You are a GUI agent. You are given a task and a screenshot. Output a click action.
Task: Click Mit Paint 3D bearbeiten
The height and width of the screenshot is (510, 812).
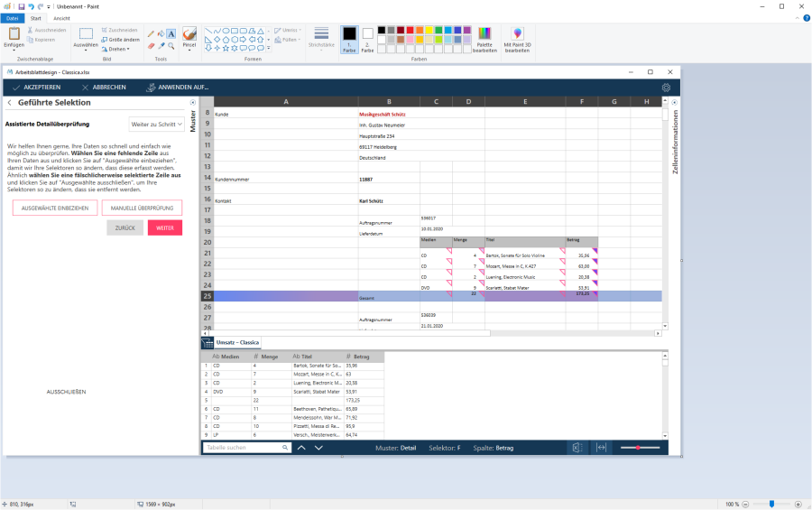(x=517, y=40)
